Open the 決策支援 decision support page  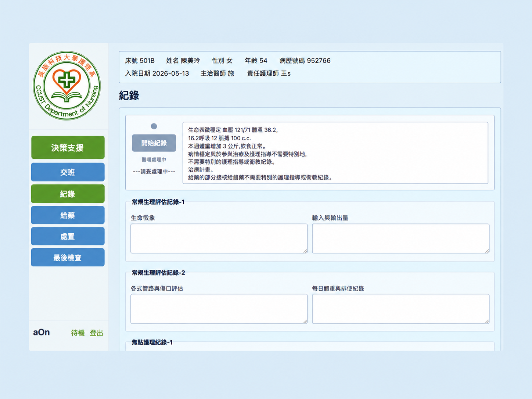(68, 148)
